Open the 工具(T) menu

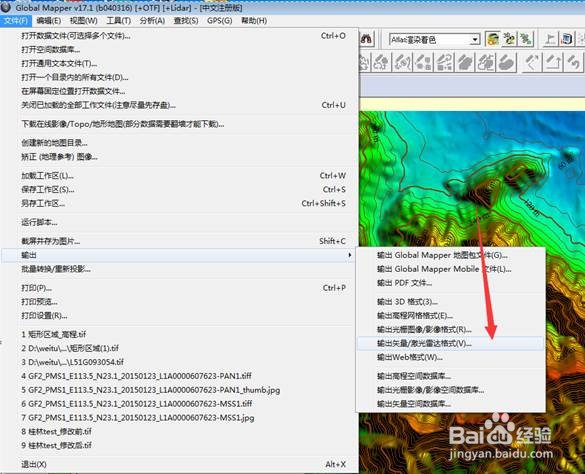[119, 21]
